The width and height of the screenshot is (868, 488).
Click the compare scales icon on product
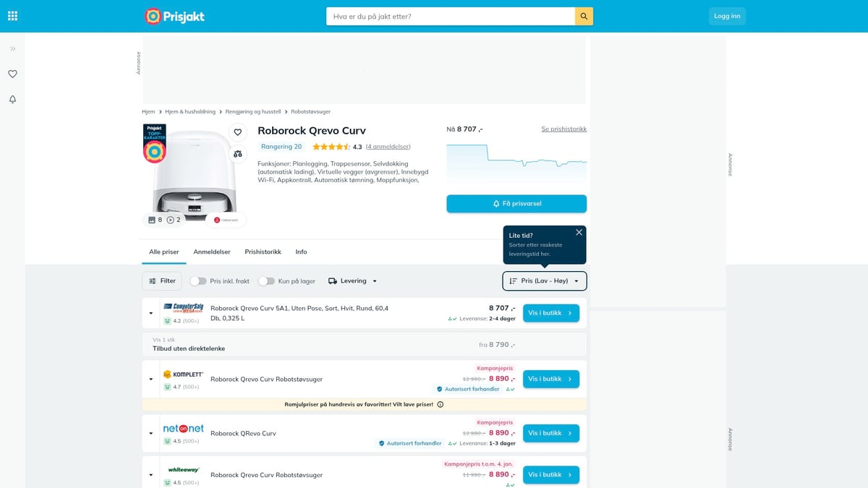coord(237,154)
